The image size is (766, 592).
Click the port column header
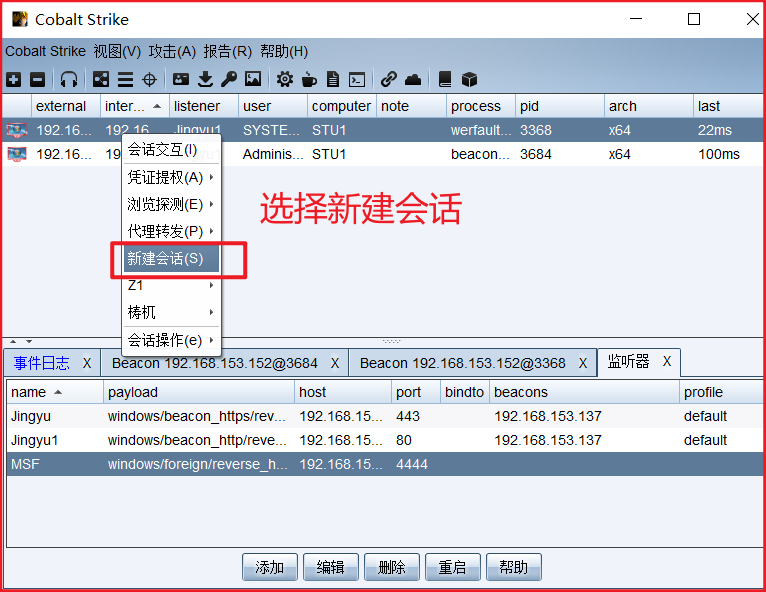(x=416, y=392)
